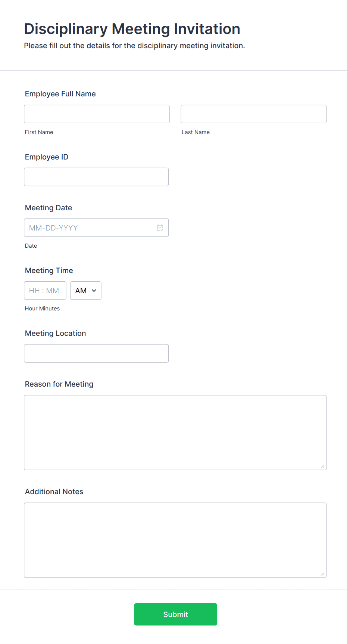Viewport: 347px width, 644px height.
Task: Expand the meridiem dropdown next to time
Action: coord(85,291)
